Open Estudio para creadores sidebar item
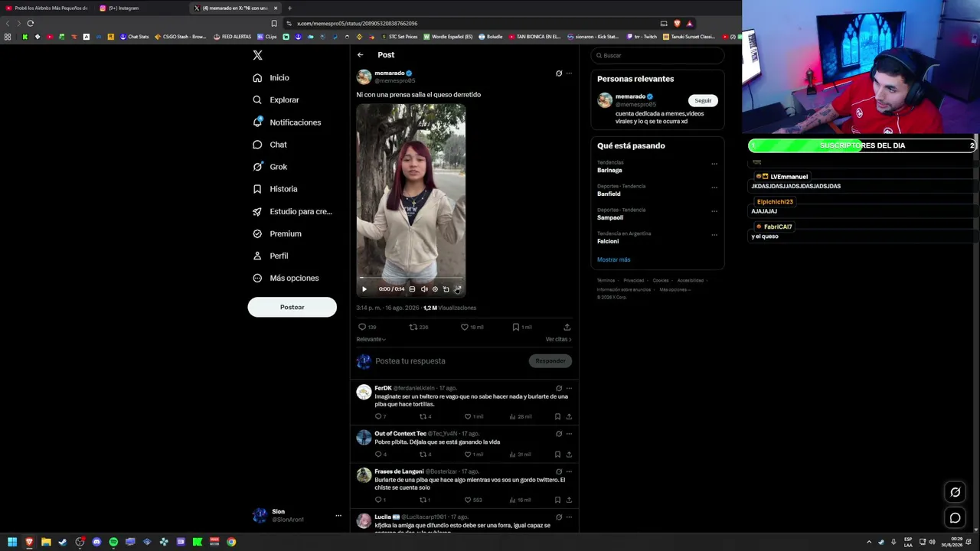The height and width of the screenshot is (551, 980). [x=292, y=211]
